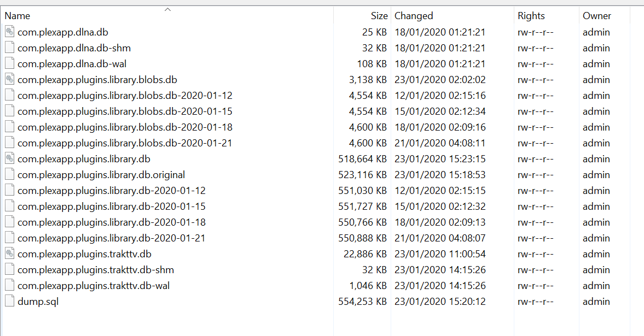Select com.plexapp.plugins.library.blobs.db-2020-01-12 file name
Screen dimensions: 644x336
click(x=125, y=96)
